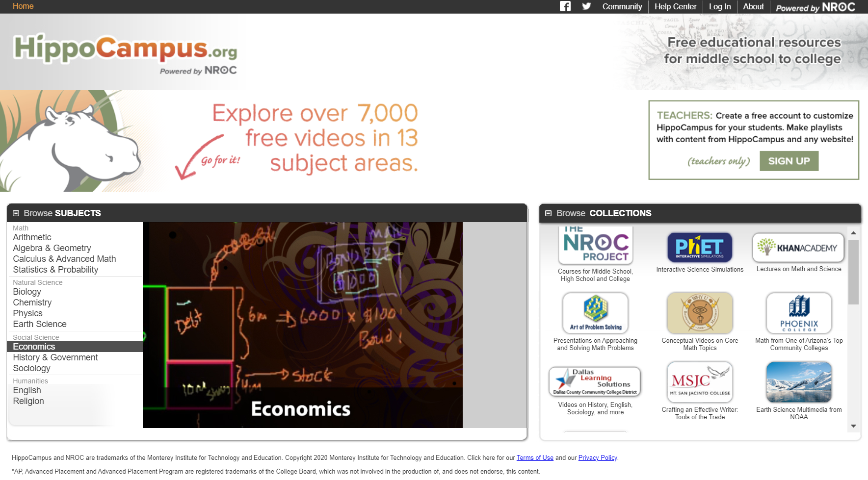Click the collections scrollbar down arrow
The image size is (868, 480).
(x=854, y=426)
